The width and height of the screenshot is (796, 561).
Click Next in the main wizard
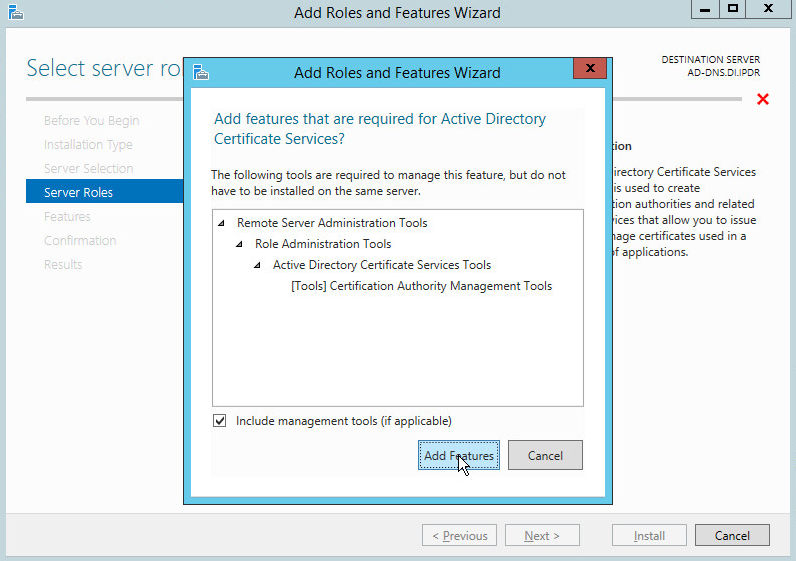pyautogui.click(x=541, y=536)
